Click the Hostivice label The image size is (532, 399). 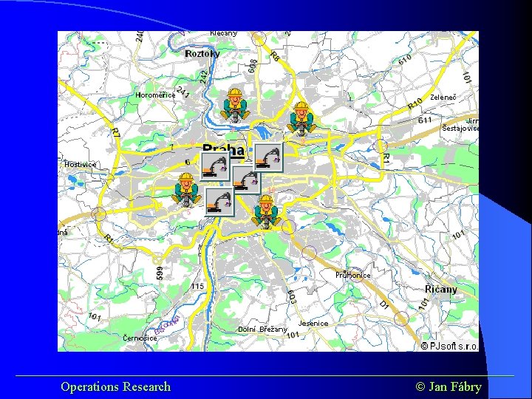(81, 164)
